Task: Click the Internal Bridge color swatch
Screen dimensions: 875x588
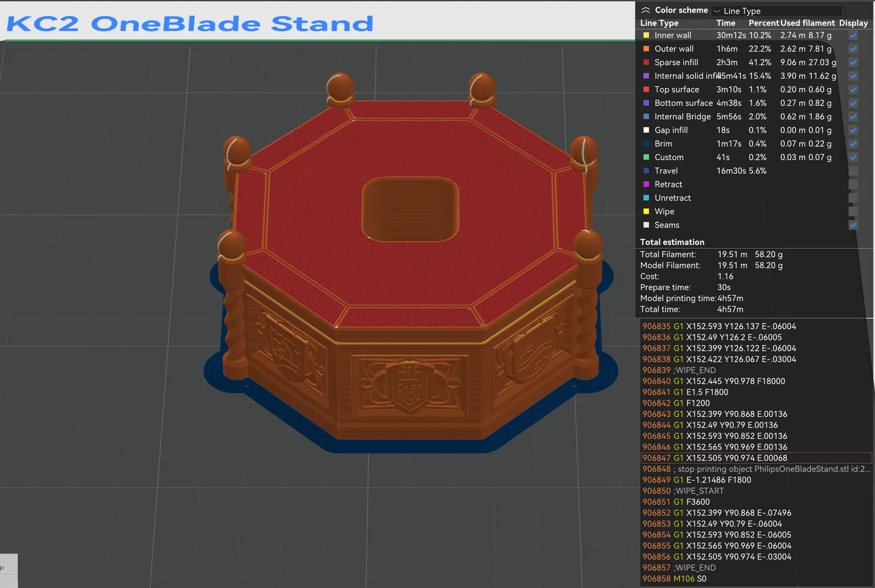Action: 646,117
